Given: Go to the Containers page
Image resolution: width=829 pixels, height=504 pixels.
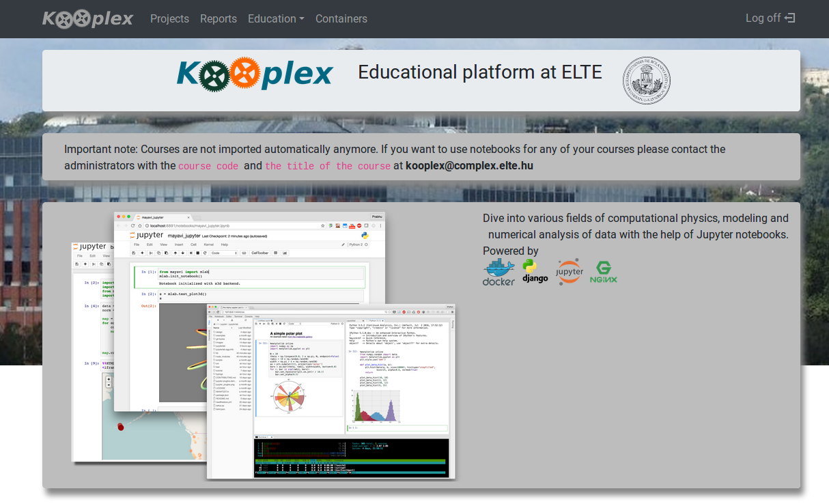Looking at the screenshot, I should (341, 18).
